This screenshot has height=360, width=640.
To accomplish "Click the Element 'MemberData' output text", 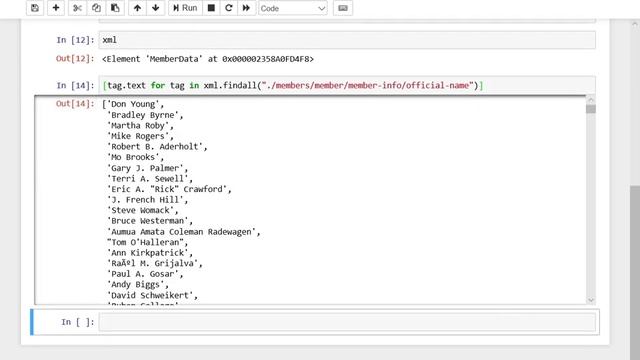I will 208,59.
